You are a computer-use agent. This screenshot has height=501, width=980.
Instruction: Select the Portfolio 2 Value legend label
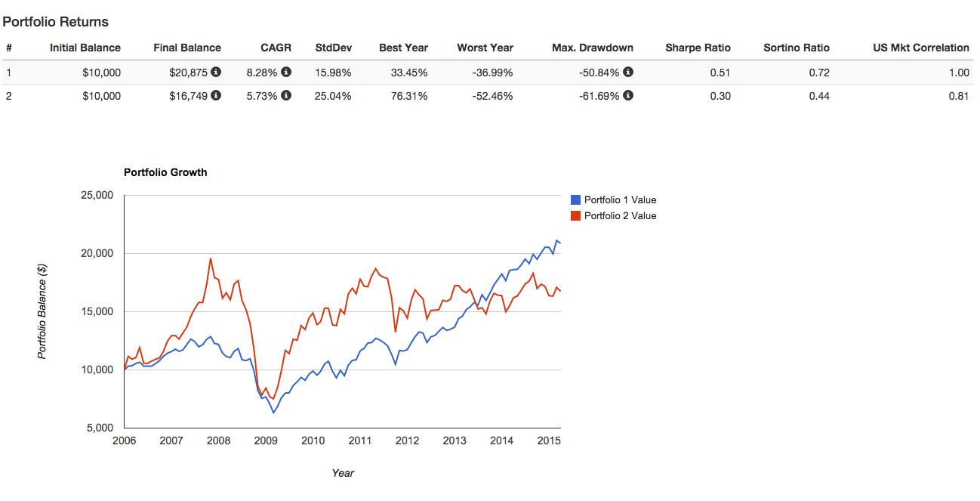pos(620,216)
